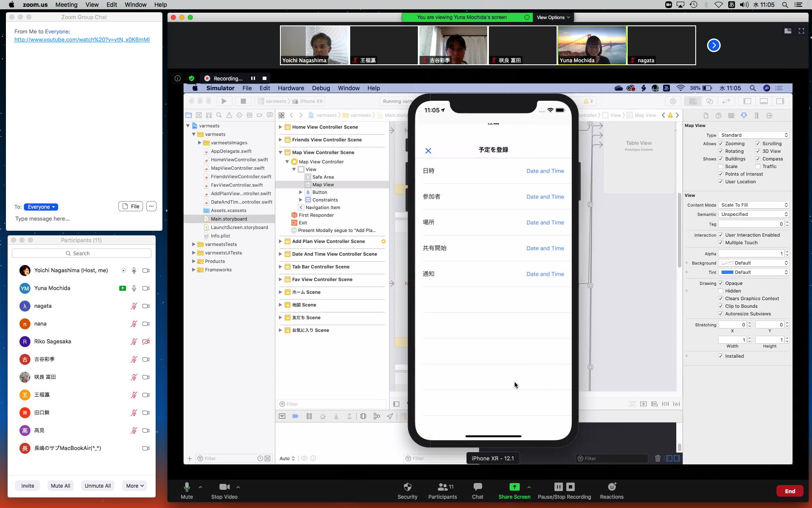Screen dimensions: 812x508
Task: Toggle Mute in the meeting controls
Action: click(x=187, y=487)
